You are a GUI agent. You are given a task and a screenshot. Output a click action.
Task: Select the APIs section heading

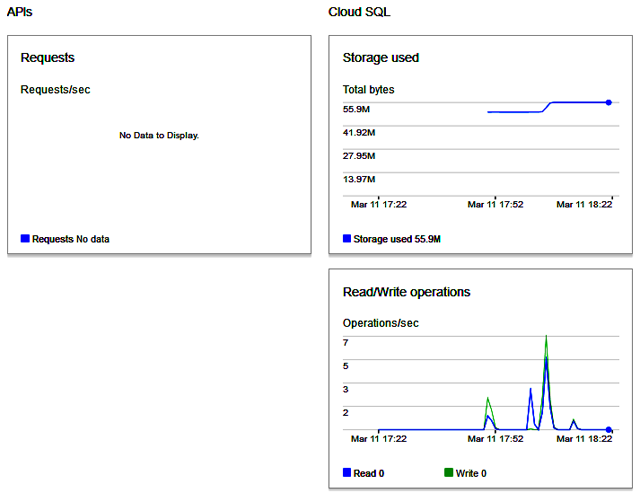19,12
